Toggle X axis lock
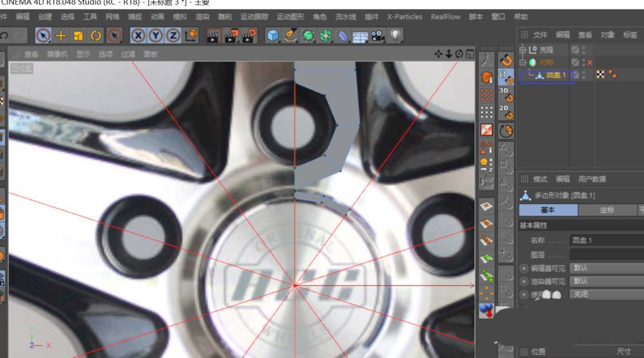 click(x=138, y=35)
